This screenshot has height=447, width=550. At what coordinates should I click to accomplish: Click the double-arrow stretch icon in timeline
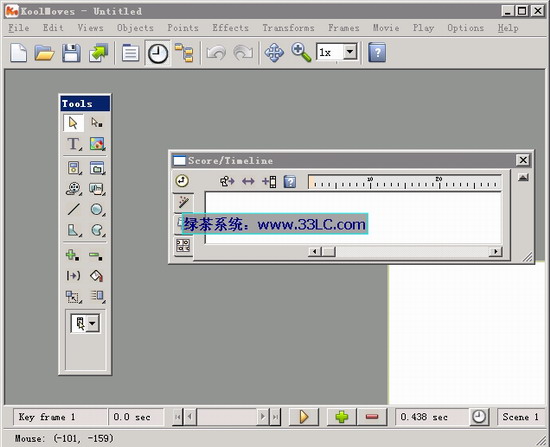(x=248, y=181)
